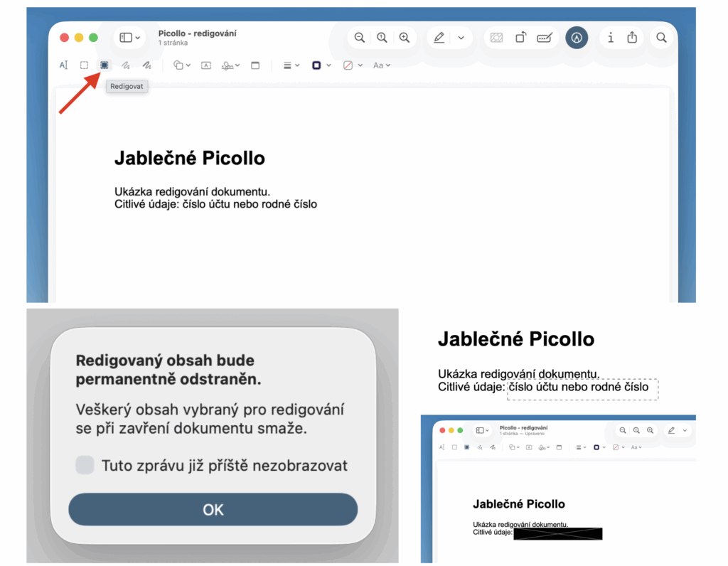Image resolution: width=728 pixels, height=566 pixels.
Task: Click the rotate icon in top window
Action: tap(520, 38)
